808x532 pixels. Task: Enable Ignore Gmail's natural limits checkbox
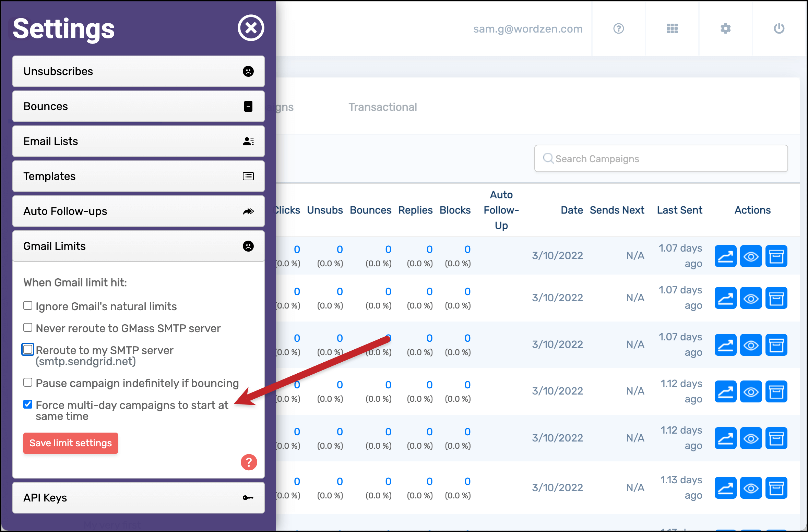click(x=28, y=305)
